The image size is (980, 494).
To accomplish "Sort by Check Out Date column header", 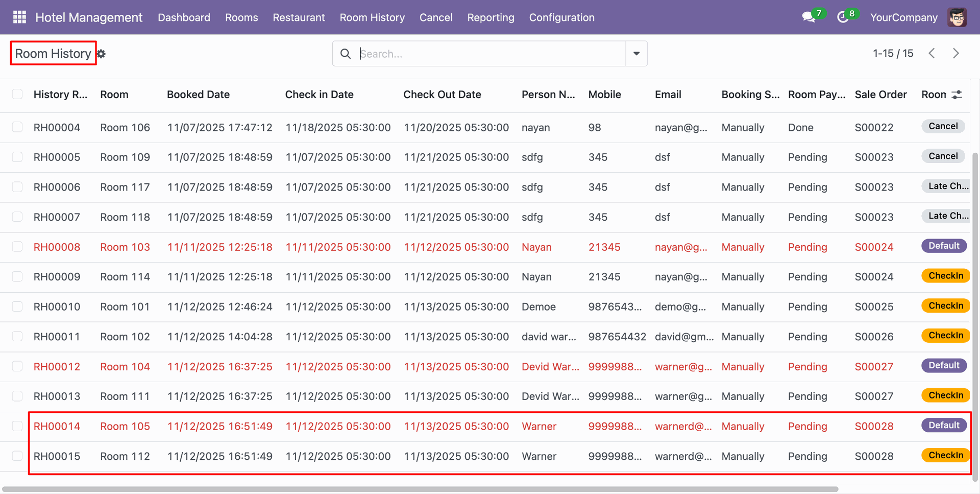I will tap(442, 95).
